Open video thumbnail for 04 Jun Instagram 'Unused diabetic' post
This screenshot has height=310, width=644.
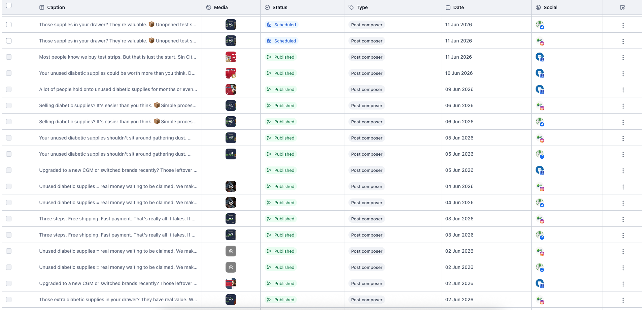231,186
